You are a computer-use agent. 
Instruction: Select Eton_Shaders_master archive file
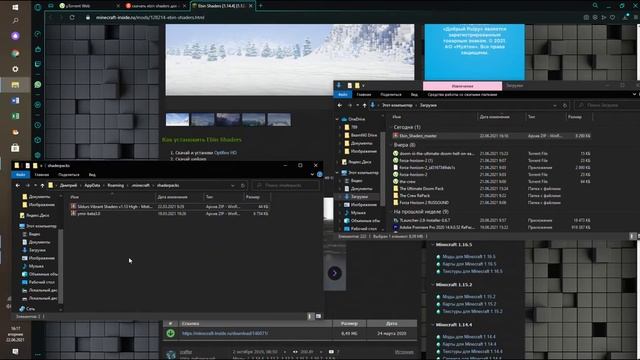pyautogui.click(x=491, y=136)
